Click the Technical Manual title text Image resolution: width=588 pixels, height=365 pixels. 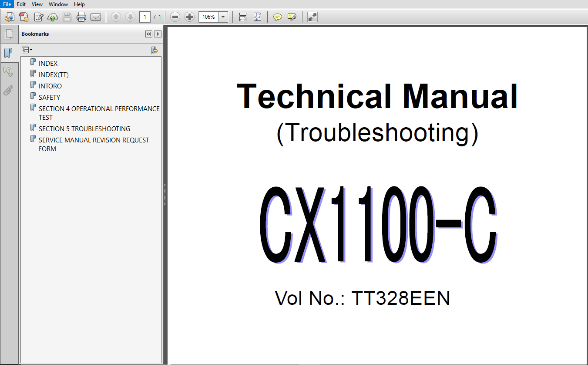click(377, 96)
